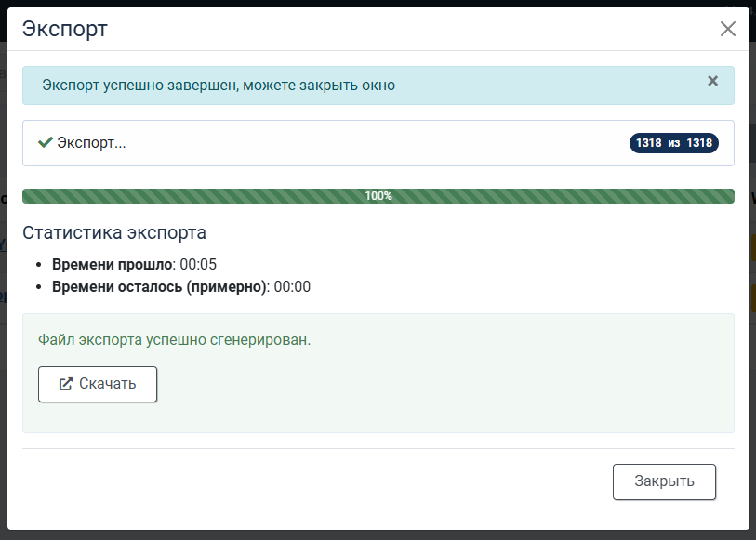Click the dark backdrop below the dialog
Image resolution: width=756 pixels, height=540 pixels.
pyautogui.click(x=378, y=535)
